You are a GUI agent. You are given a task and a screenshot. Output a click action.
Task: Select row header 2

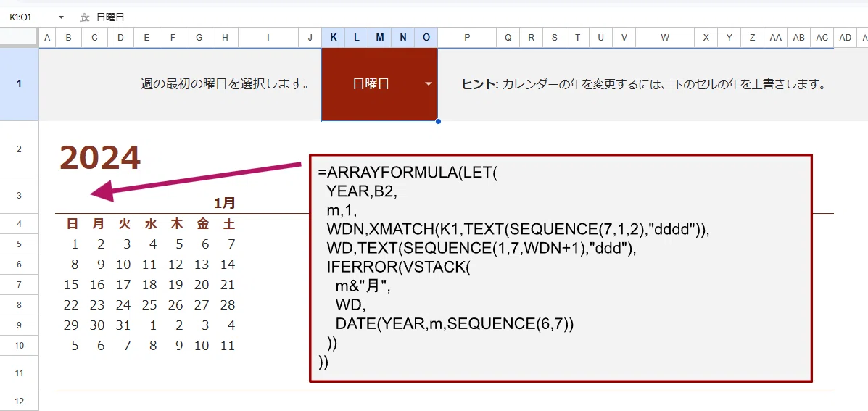(20, 149)
